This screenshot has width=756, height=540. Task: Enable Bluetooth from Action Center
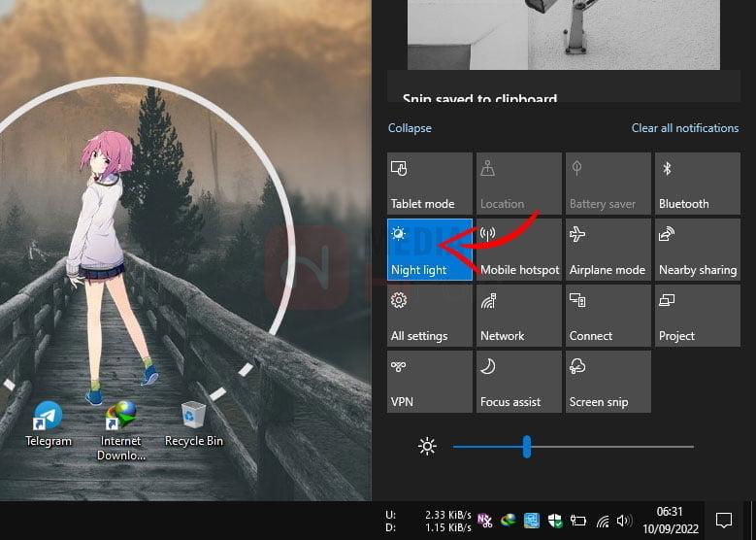(698, 184)
